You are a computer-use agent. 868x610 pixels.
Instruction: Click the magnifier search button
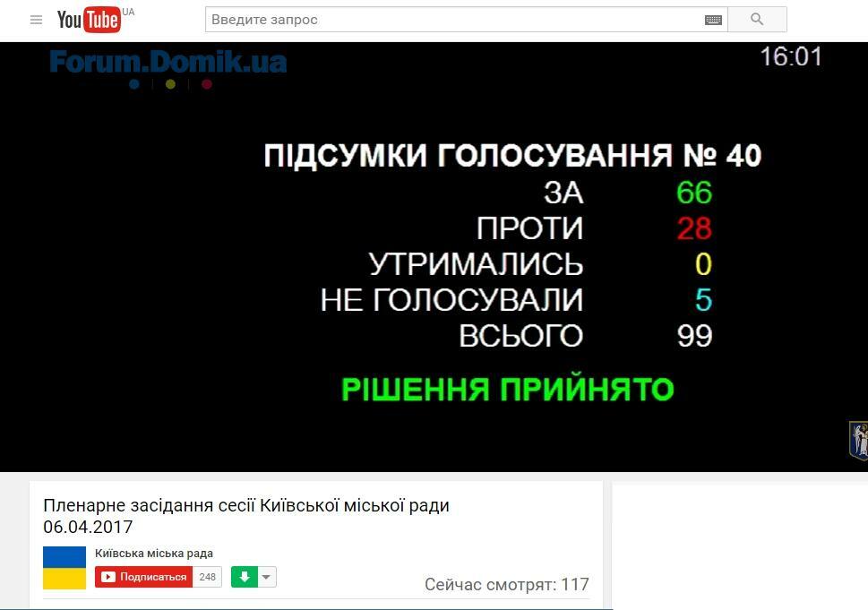757,20
